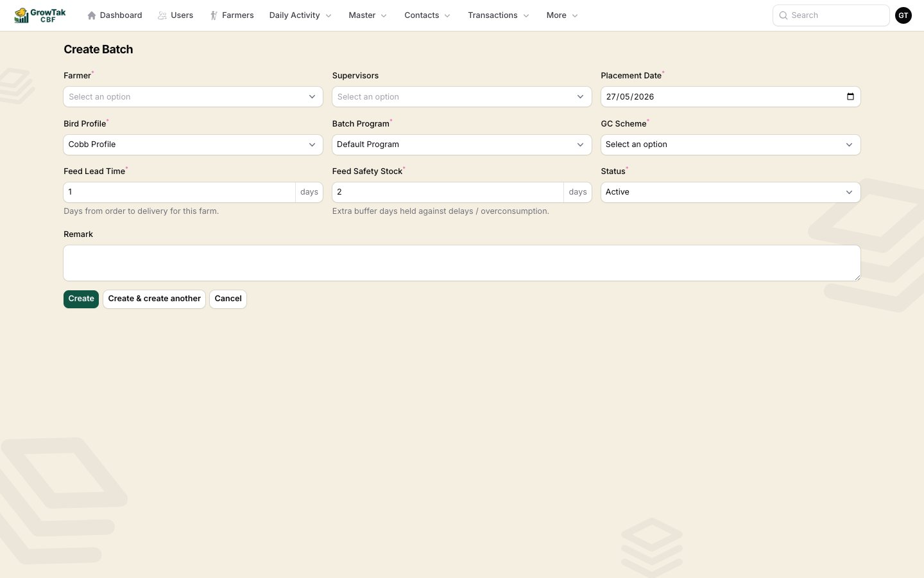Viewport: 924px width, 578px height.
Task: Open the Placement Date calendar picker icon
Action: coord(850,97)
